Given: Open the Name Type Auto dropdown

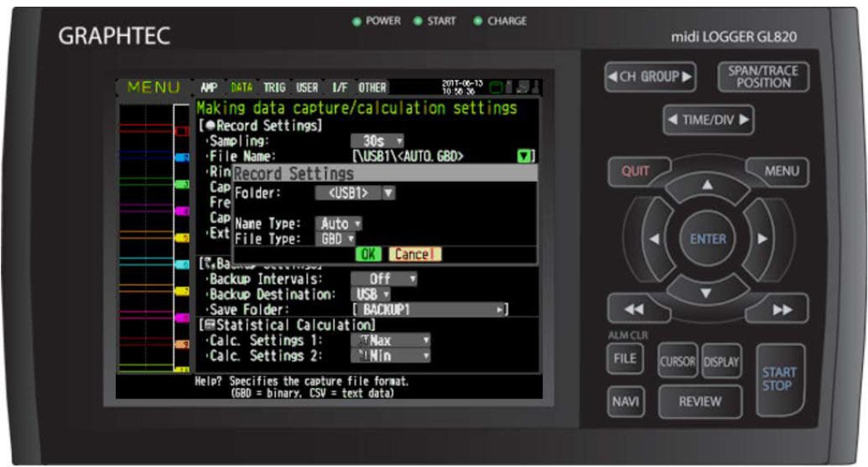Looking at the screenshot, I should coord(338,224).
